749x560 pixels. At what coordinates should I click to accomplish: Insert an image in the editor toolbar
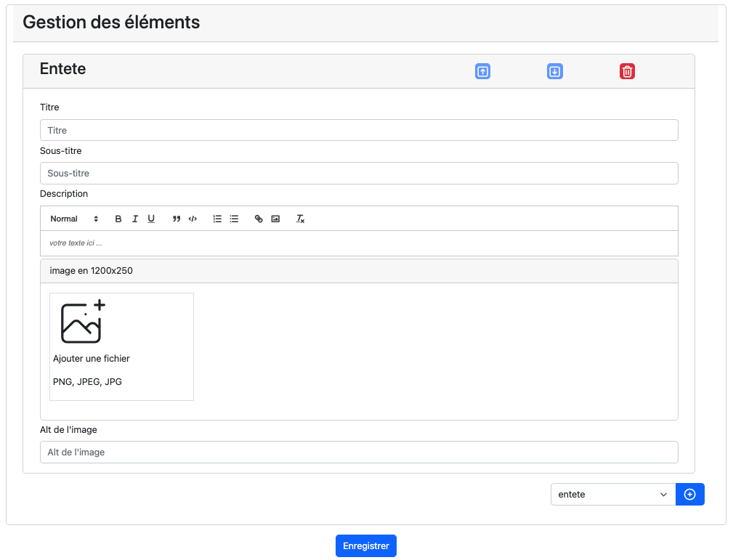click(275, 219)
